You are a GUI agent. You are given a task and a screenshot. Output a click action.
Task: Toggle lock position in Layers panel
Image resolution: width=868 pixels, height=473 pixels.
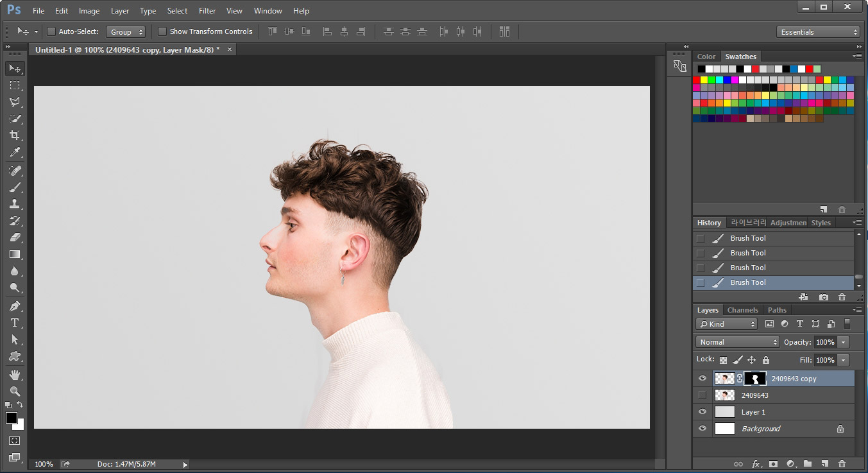tap(751, 360)
